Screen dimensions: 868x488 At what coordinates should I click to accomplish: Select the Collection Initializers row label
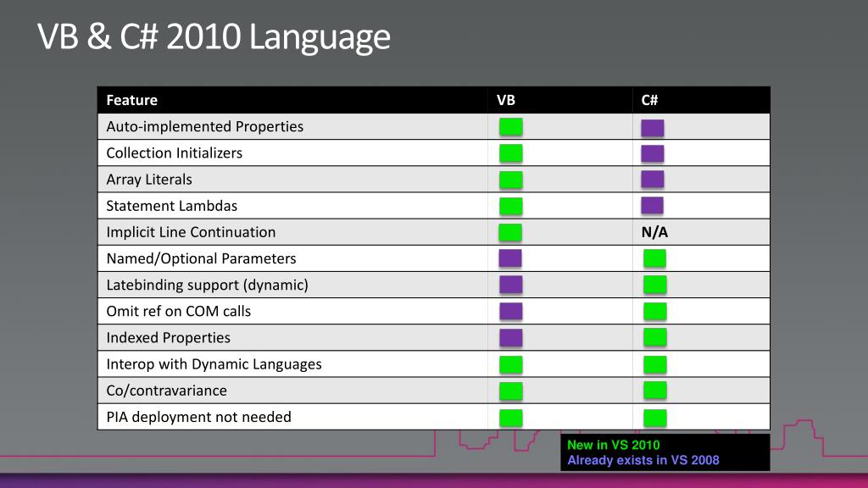[x=175, y=152]
